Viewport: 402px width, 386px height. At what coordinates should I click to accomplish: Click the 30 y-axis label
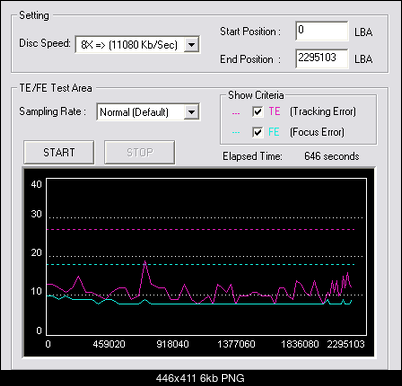click(x=36, y=214)
